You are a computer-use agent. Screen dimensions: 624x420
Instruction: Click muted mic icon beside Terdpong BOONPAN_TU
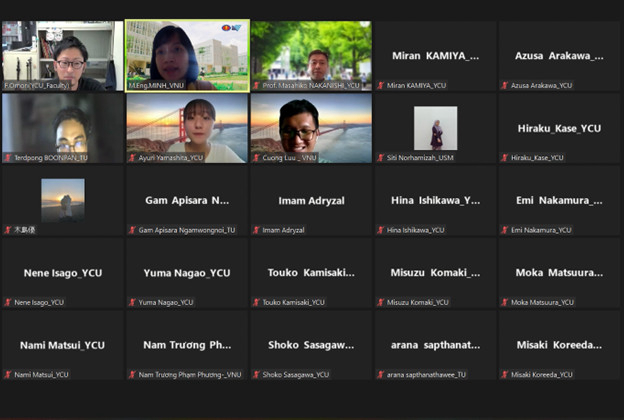8,158
